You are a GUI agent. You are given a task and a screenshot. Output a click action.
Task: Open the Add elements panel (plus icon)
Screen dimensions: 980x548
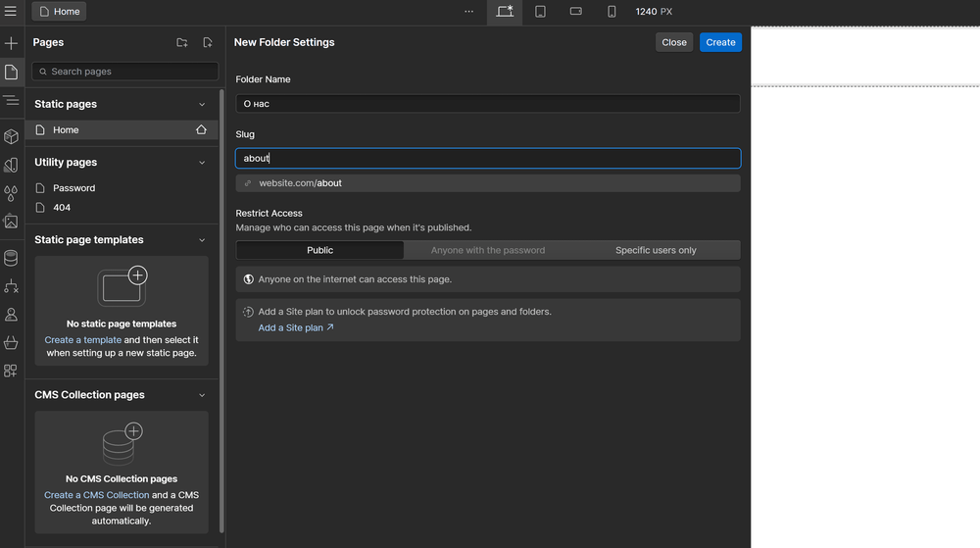pos(12,44)
